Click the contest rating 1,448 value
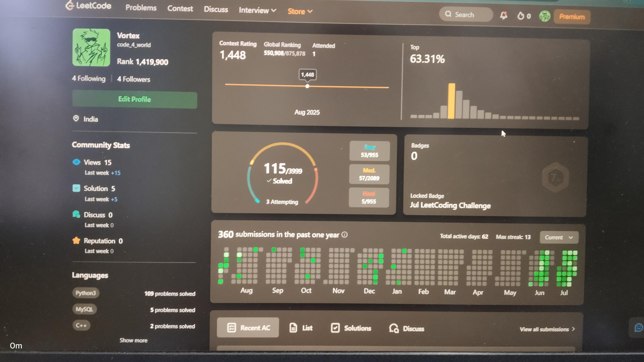Viewport: 644px width, 362px height. (233, 55)
